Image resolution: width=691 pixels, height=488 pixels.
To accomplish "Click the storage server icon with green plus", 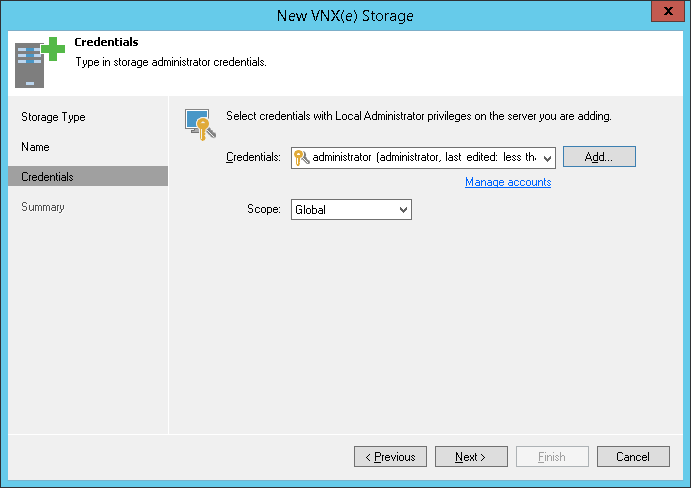I will click(40, 62).
